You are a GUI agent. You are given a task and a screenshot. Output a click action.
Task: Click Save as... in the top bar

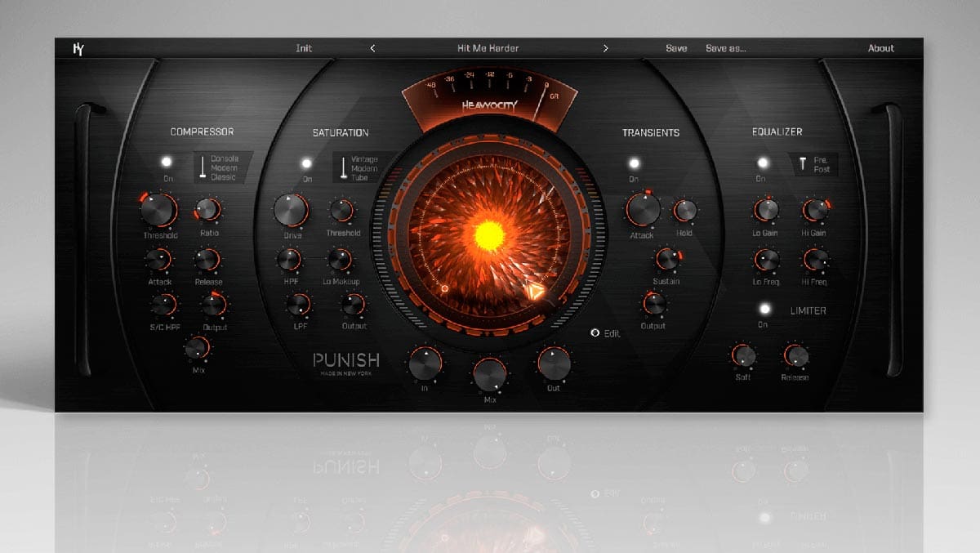click(x=725, y=48)
